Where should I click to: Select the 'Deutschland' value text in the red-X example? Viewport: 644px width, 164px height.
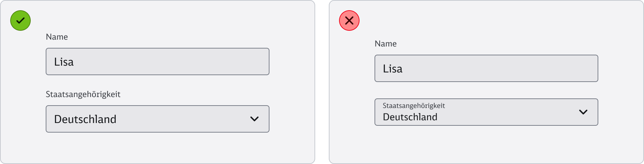pyautogui.click(x=410, y=117)
